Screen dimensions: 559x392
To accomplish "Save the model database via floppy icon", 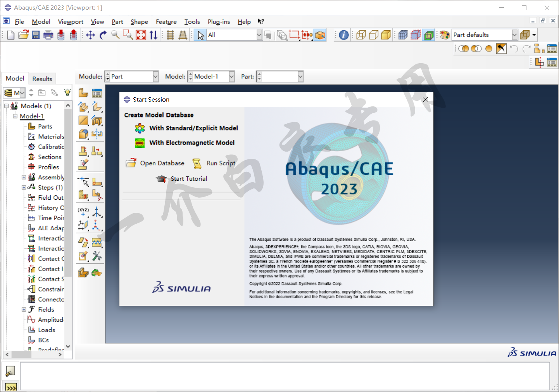I will point(36,35).
